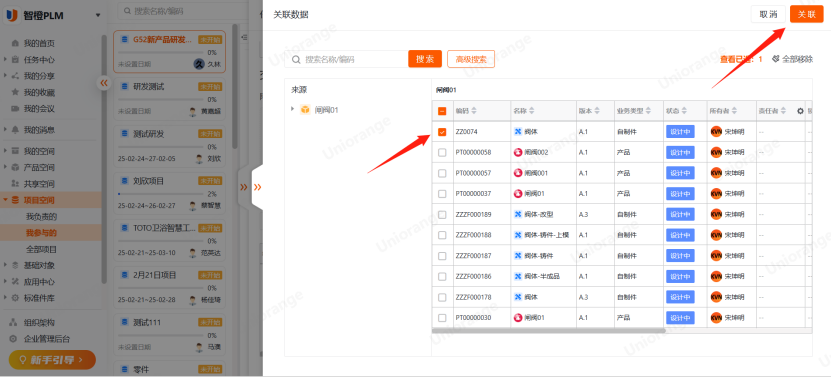Click product icon beside 闸阀002
Viewport: 831px width, 378px height.
(518, 152)
